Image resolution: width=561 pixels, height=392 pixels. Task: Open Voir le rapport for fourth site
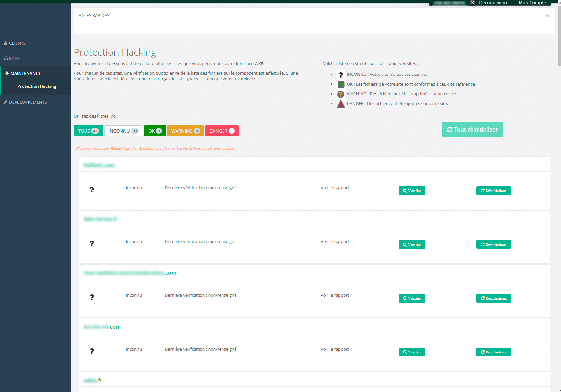click(x=335, y=349)
